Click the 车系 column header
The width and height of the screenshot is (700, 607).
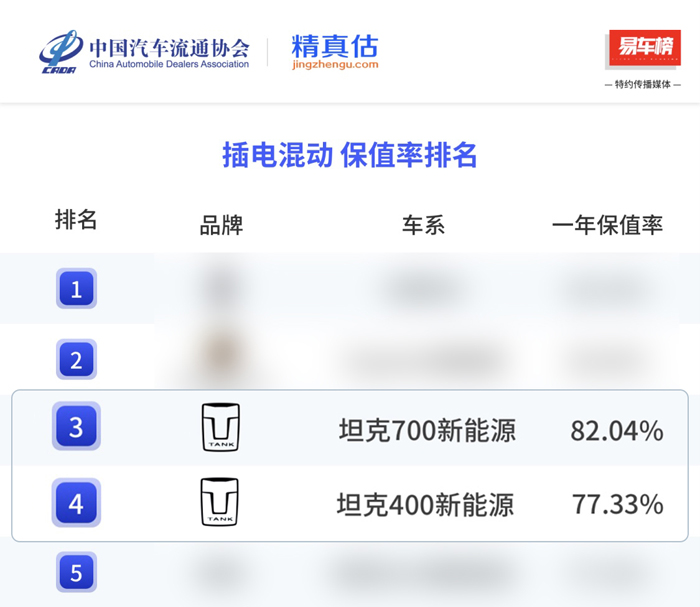point(423,225)
